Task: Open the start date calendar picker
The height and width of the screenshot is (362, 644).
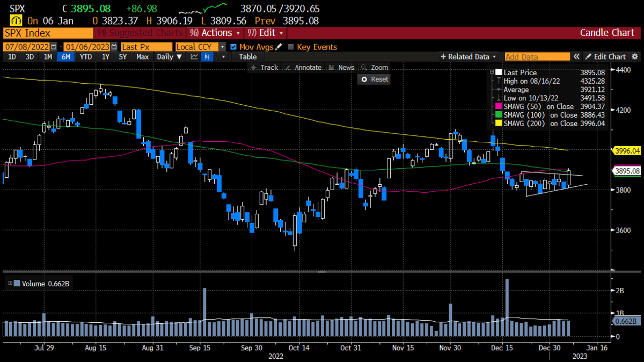Action: point(53,47)
